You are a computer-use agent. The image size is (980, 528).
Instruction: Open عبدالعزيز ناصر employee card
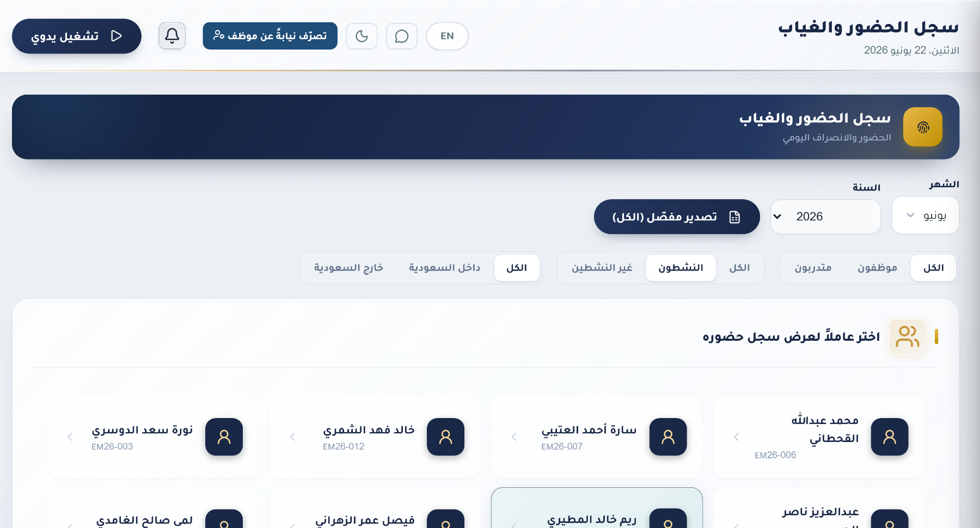819,508
